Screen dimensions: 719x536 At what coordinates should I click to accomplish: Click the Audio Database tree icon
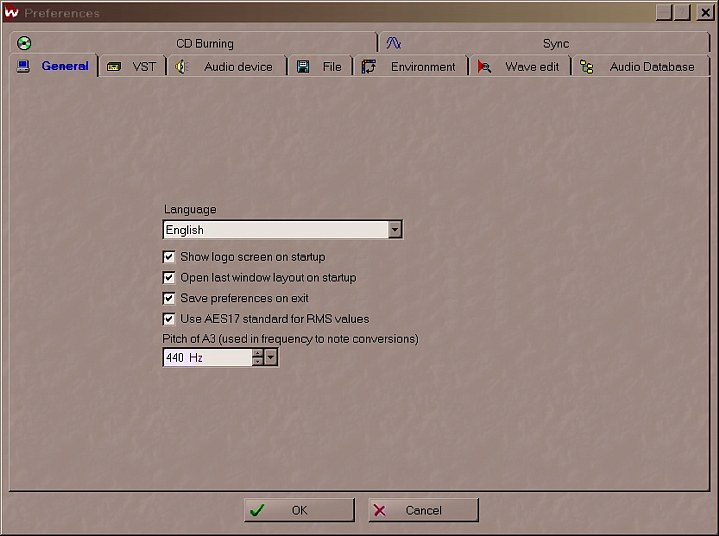tap(586, 67)
